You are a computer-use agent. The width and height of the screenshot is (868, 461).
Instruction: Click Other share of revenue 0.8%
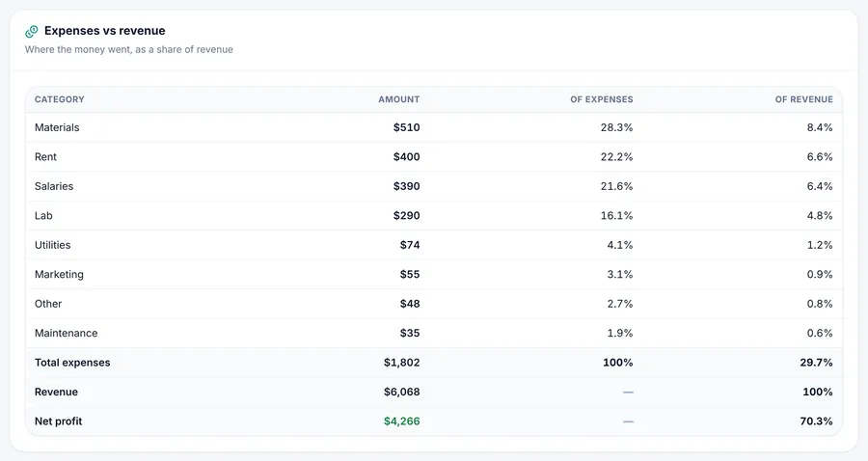tap(819, 303)
